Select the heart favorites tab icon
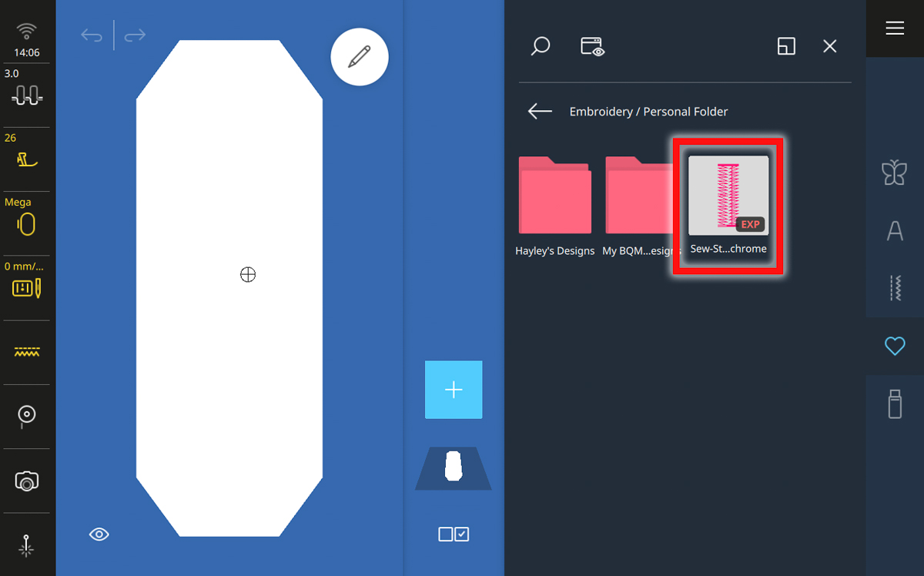 [894, 347]
